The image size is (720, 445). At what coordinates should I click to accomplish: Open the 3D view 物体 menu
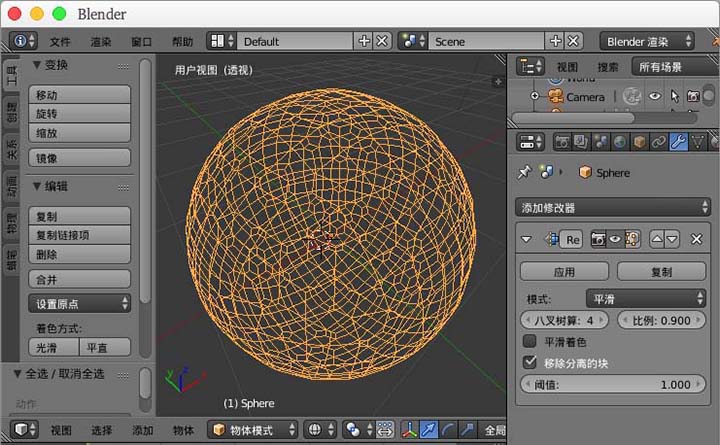[183, 430]
